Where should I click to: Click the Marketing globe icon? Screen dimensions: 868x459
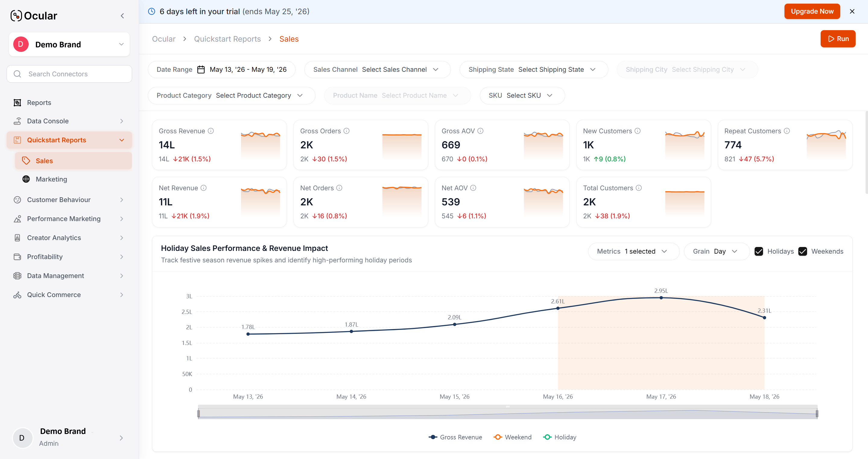coord(26,179)
